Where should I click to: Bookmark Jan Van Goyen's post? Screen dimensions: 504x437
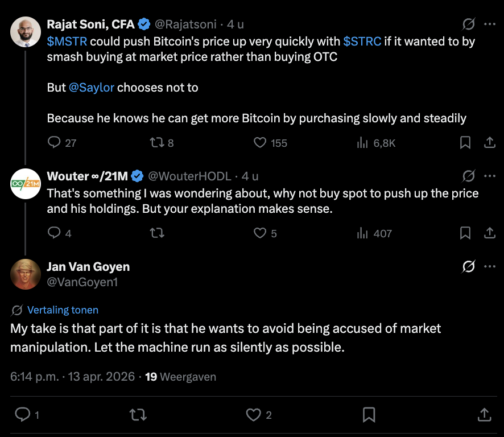369,414
